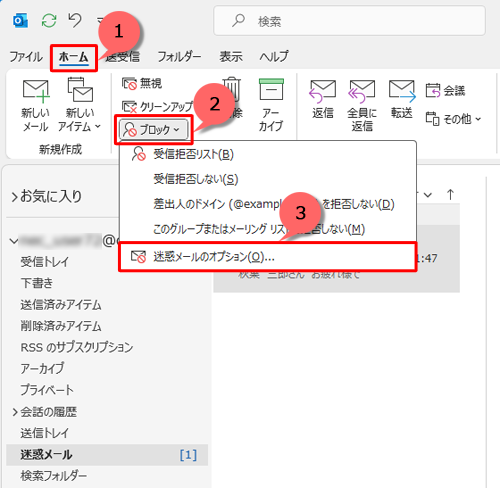Open 迷惑メールのオプション(O)... menu item
This screenshot has height=488, width=500.
(x=268, y=257)
